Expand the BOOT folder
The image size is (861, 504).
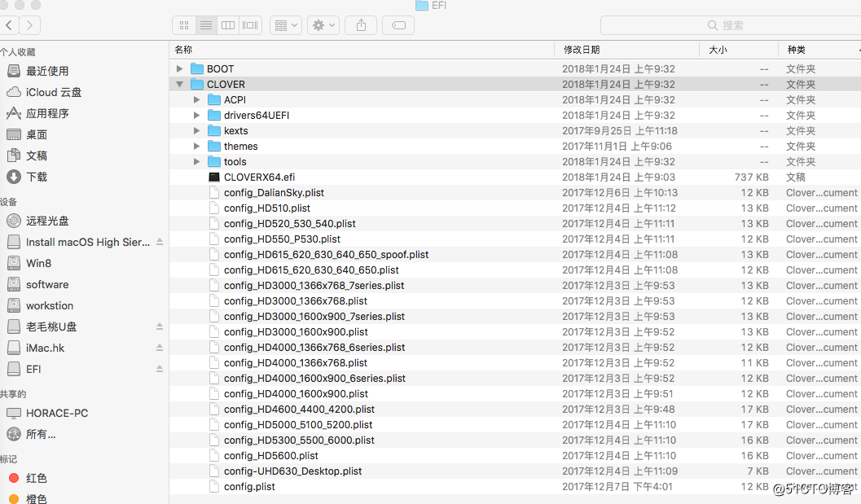point(179,68)
